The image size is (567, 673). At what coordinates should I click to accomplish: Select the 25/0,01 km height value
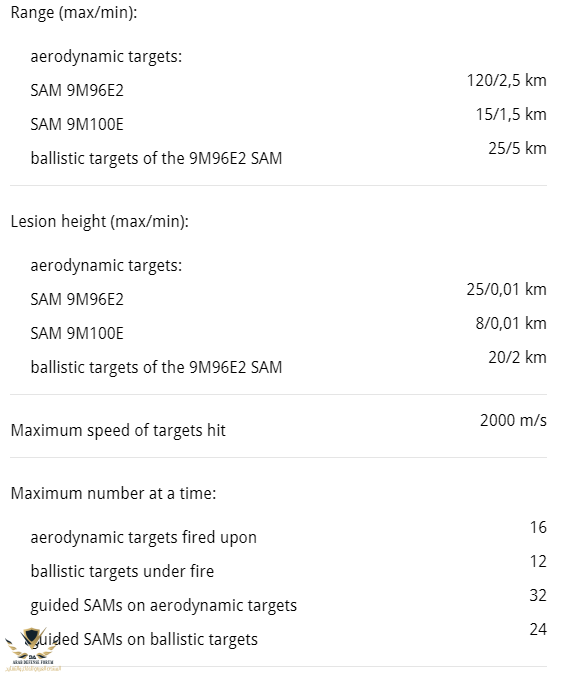[506, 290]
